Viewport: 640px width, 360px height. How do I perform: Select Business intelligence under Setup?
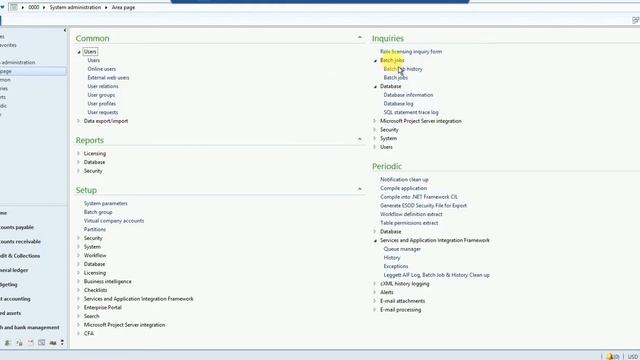[x=108, y=282]
